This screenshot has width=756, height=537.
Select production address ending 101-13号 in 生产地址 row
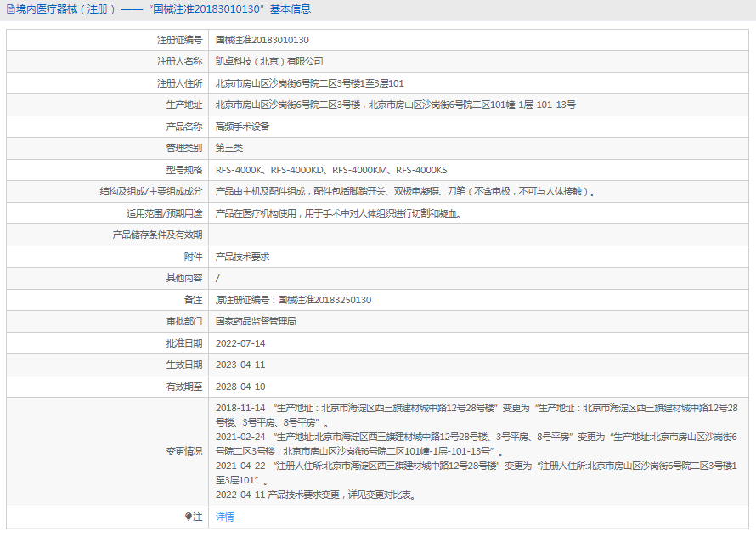(395, 105)
